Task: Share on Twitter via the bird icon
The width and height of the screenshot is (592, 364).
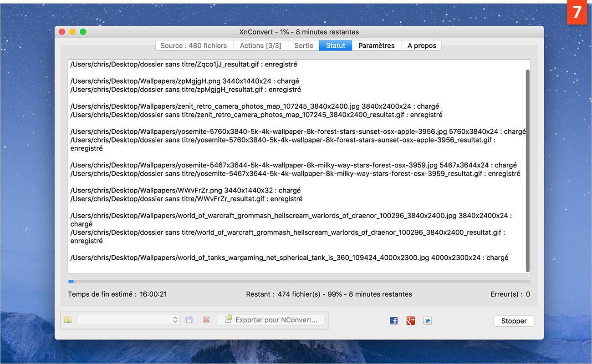Action: 427,320
